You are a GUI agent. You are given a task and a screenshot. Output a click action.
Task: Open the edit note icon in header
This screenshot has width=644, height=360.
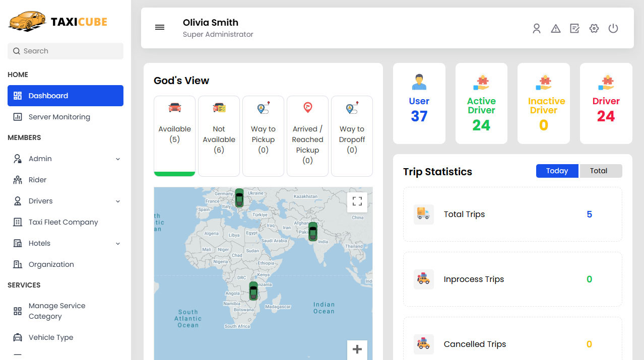coord(575,29)
